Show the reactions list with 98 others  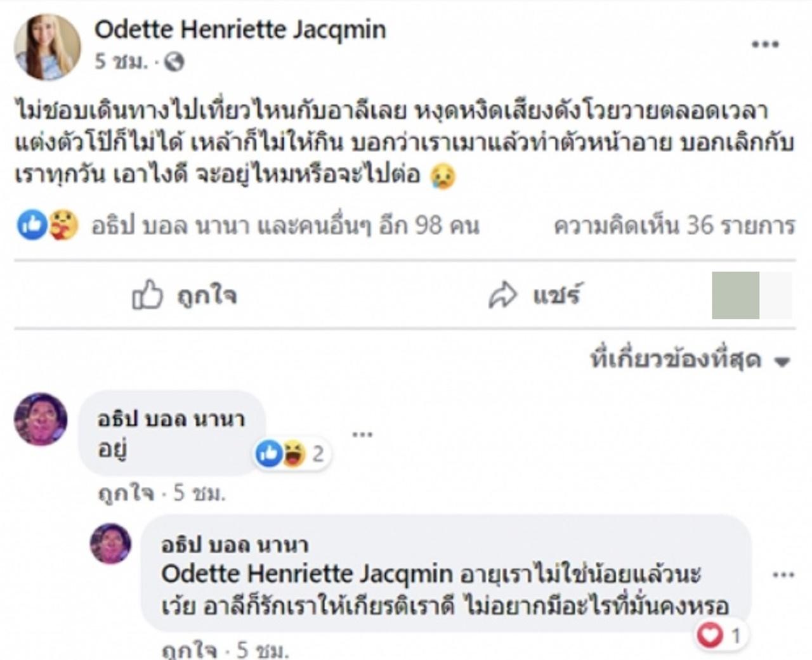(285, 226)
